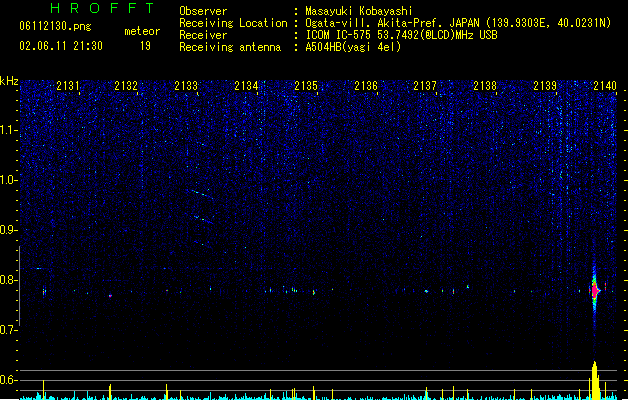Click the kHz axis unit label

(9, 81)
